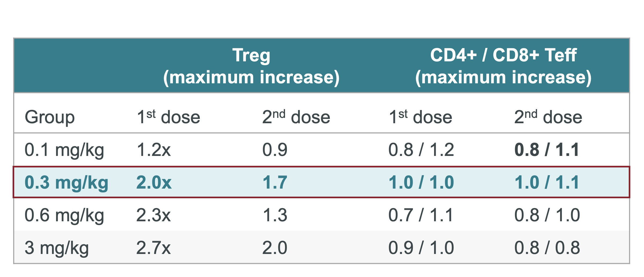Image resolution: width=644 pixels, height=277 pixels.
Task: Select the 3 mg/kg group row label
Action: (x=57, y=248)
